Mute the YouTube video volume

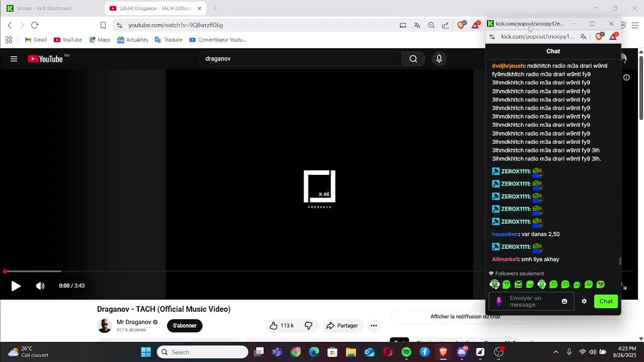click(x=40, y=286)
